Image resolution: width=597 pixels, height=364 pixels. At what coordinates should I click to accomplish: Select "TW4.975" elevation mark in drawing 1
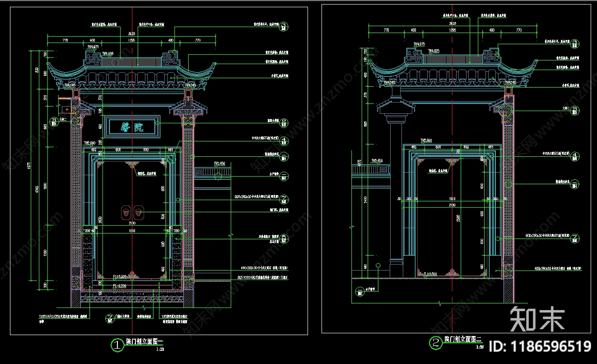pyautogui.click(x=93, y=47)
